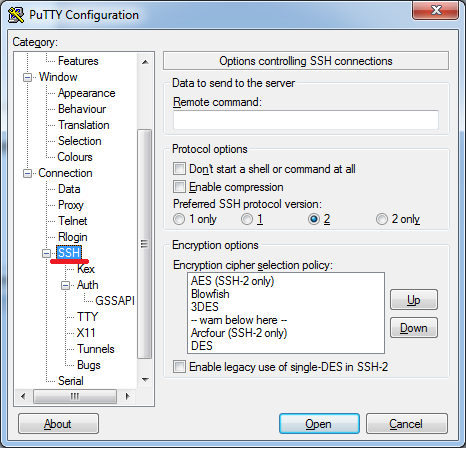Enable legacy use of single-DES in SSH-2
The height and width of the screenshot is (450, 466).
point(179,367)
